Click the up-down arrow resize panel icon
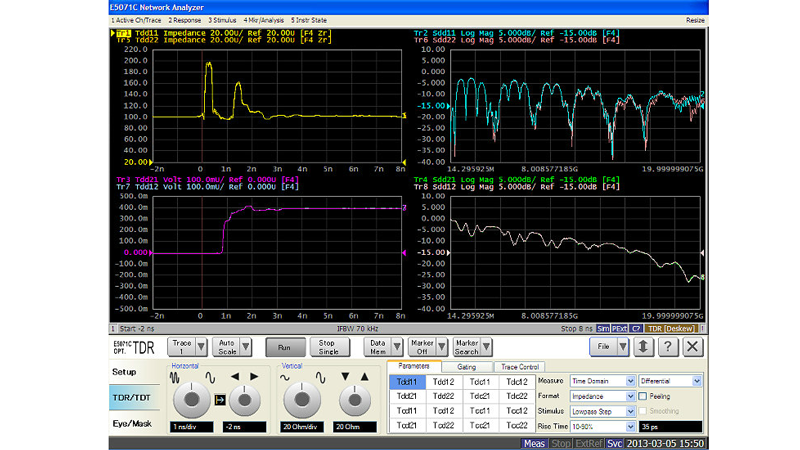This screenshot has height=450, width=800. coord(645,347)
